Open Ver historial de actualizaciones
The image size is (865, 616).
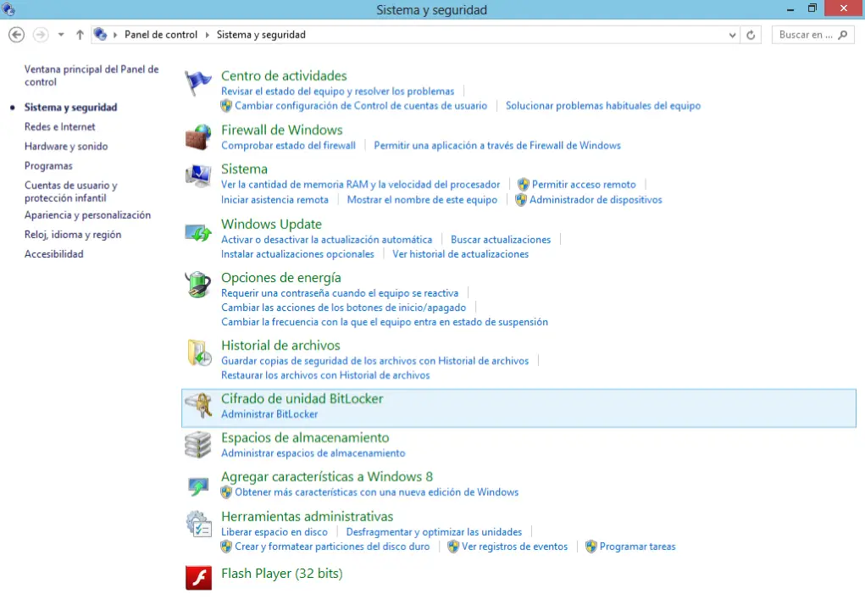tap(461, 254)
